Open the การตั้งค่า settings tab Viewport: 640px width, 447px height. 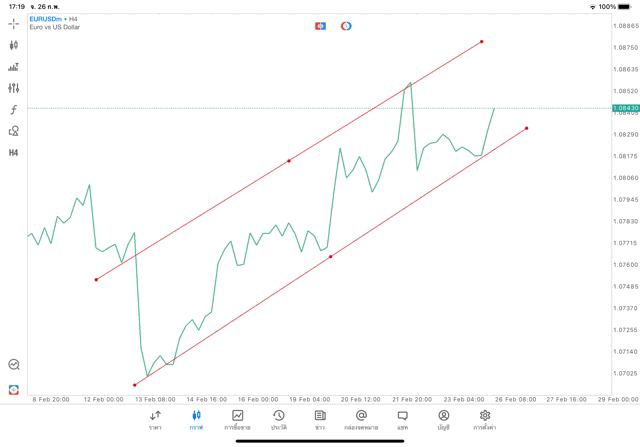coord(485,419)
